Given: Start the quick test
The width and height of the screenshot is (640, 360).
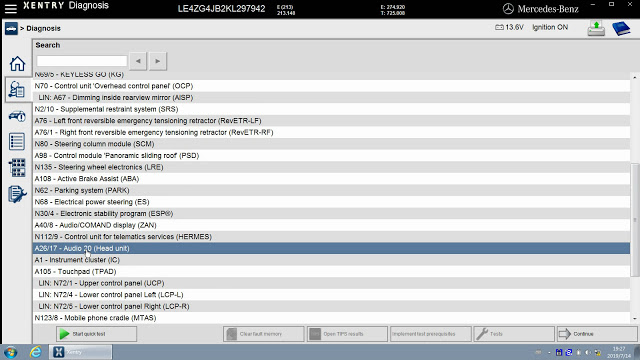Looking at the screenshot, I should coord(96,334).
